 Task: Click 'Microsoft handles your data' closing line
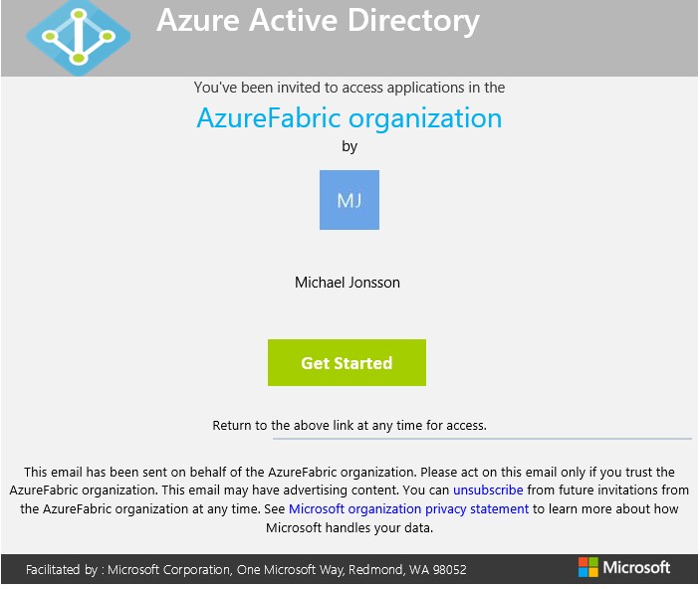[350, 528]
